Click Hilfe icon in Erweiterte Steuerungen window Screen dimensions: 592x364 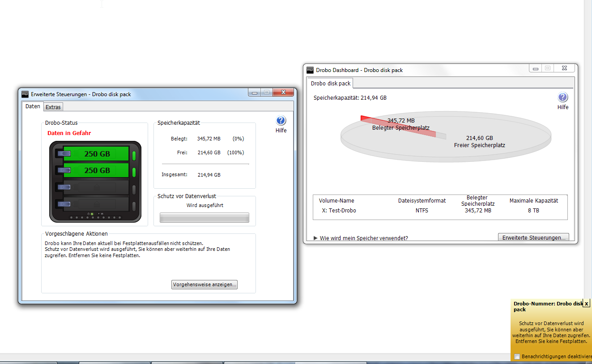pos(281,121)
